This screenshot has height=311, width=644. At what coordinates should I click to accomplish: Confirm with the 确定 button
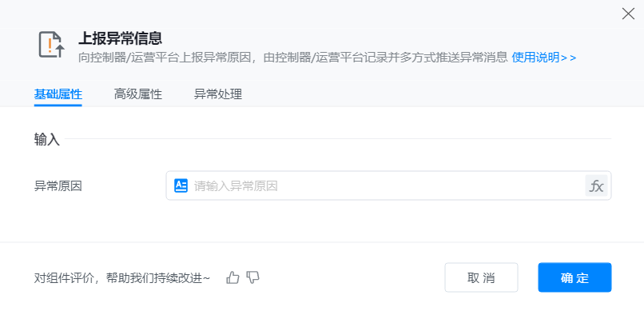[574, 277]
